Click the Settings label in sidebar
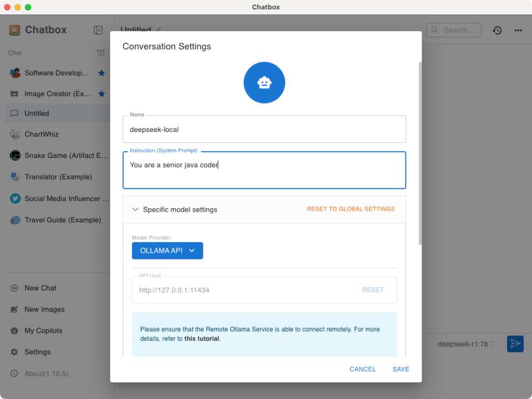Viewport: 532px width, 399px height. (37, 352)
